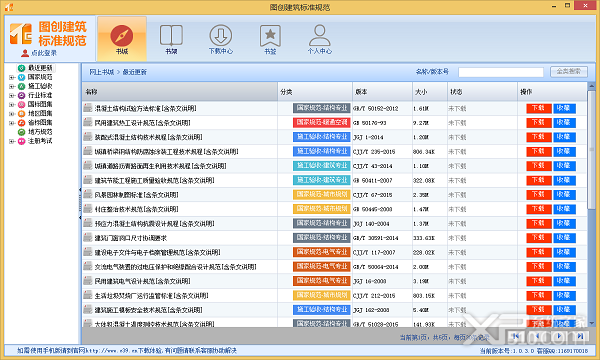This screenshot has height=360, width=600.
Task: Go to the last results page
Action: pyautogui.click(x=580, y=336)
